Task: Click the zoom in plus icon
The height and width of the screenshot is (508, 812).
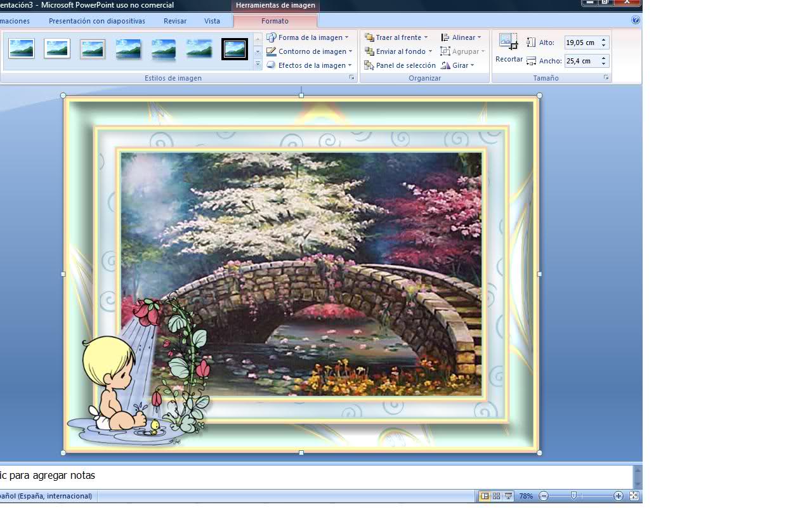Action: [x=619, y=496]
